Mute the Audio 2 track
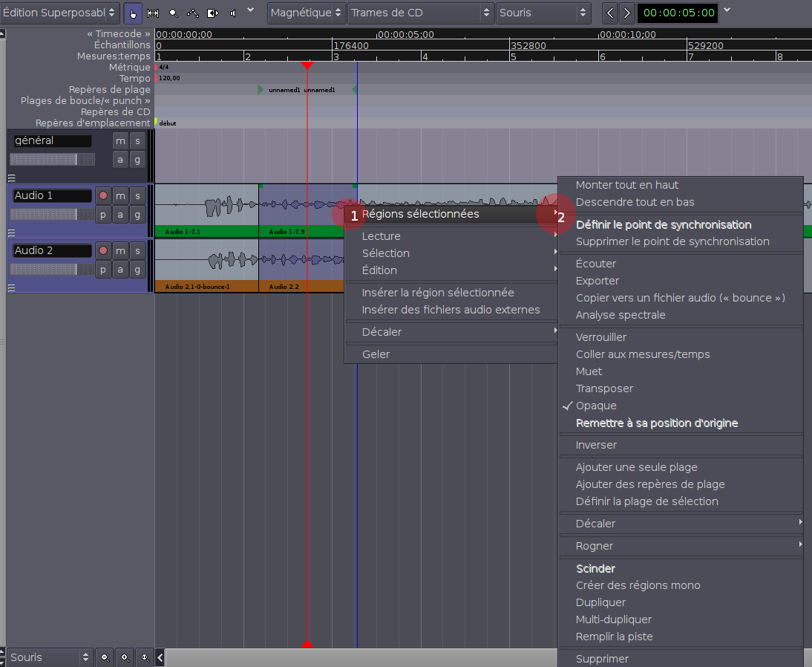The height and width of the screenshot is (667, 812). click(120, 250)
